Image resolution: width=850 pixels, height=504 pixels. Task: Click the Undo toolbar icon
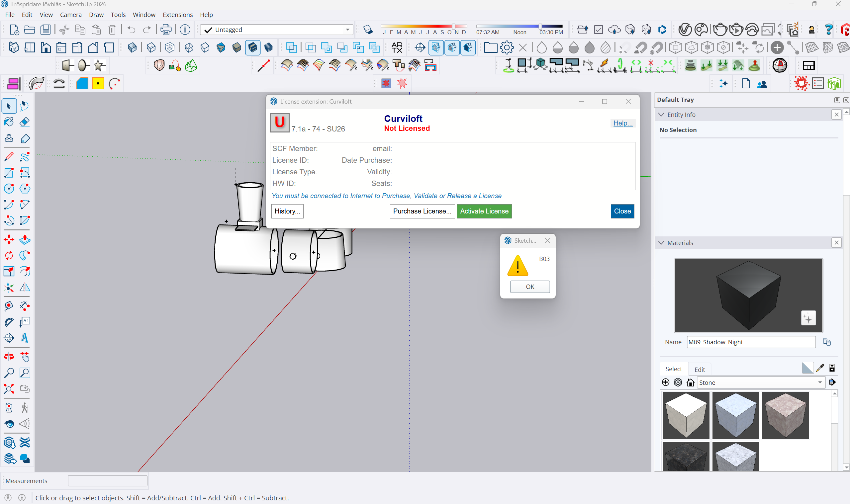pyautogui.click(x=132, y=30)
